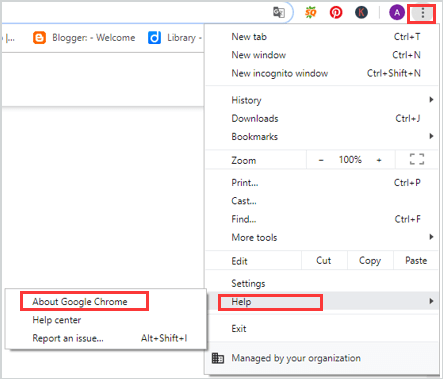Open More tools menu entry
443x379 pixels.
coord(321,237)
